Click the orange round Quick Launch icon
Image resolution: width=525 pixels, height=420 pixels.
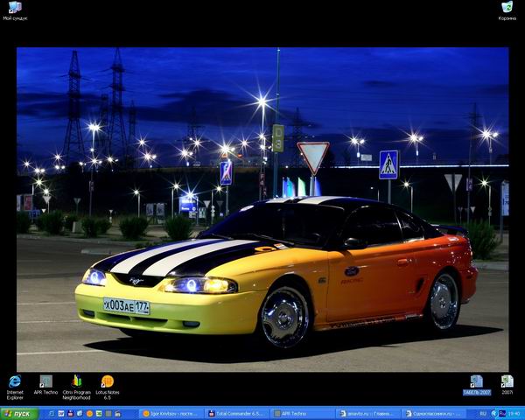pyautogui.click(x=89, y=414)
